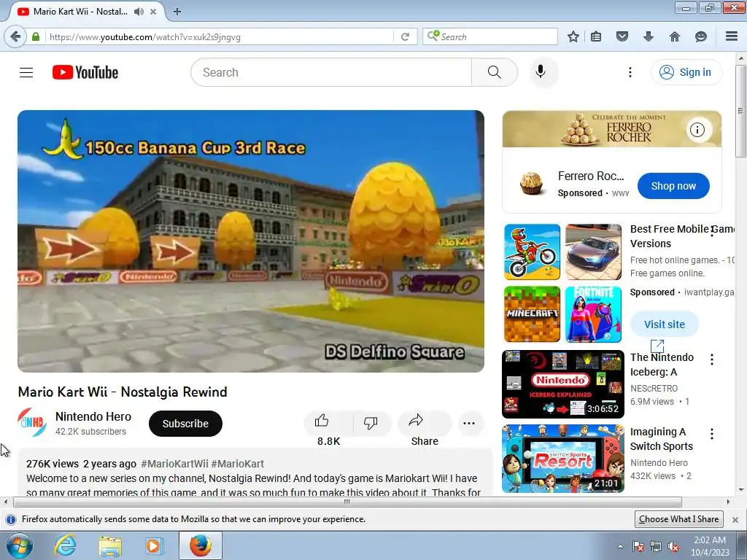Dismiss the Mozilla data notification bar
The image size is (747, 560).
pos(735,519)
